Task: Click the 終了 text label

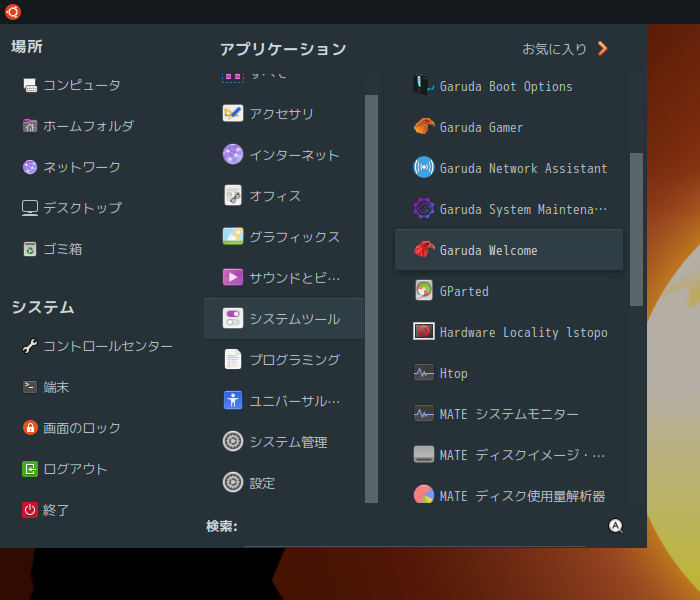Action: click(56, 510)
